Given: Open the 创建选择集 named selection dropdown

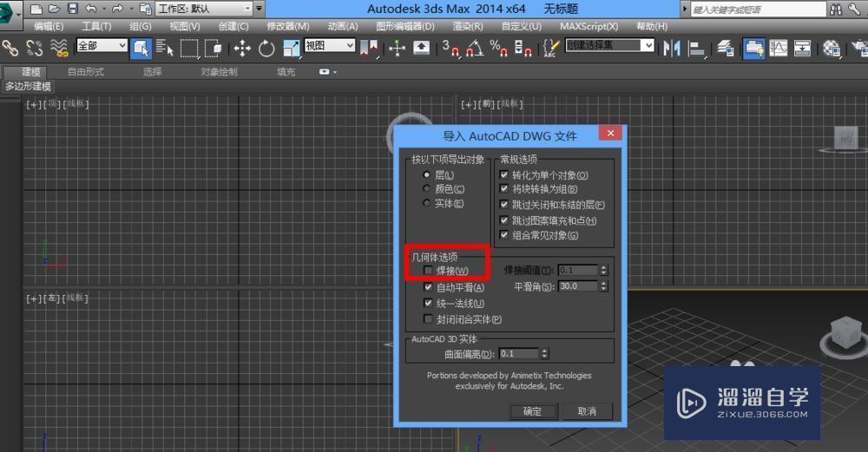Looking at the screenshot, I should 610,45.
